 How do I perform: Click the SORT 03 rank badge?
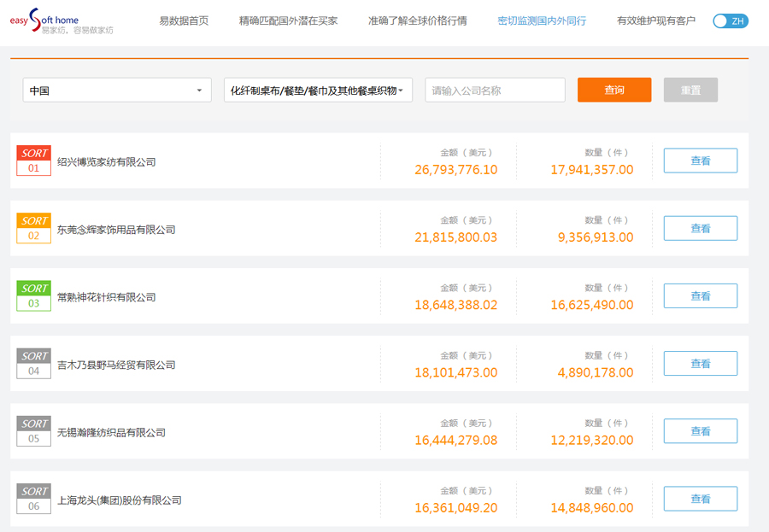(34, 295)
